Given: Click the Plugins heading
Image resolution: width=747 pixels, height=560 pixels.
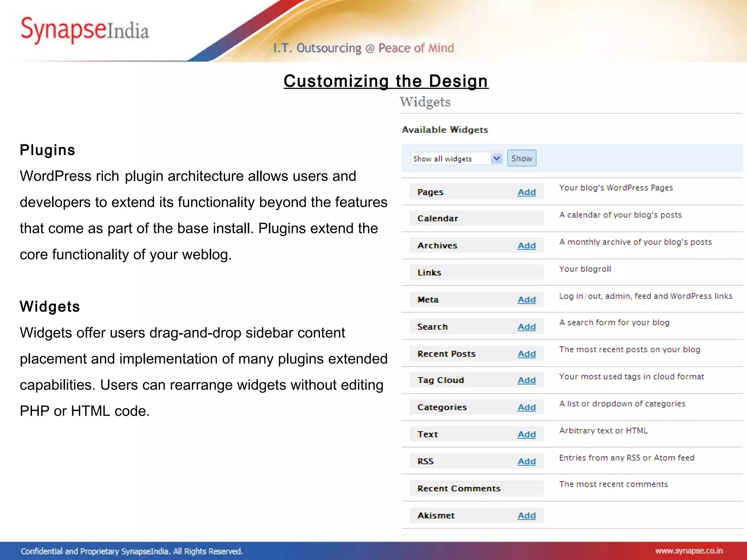Looking at the screenshot, I should click(47, 150).
